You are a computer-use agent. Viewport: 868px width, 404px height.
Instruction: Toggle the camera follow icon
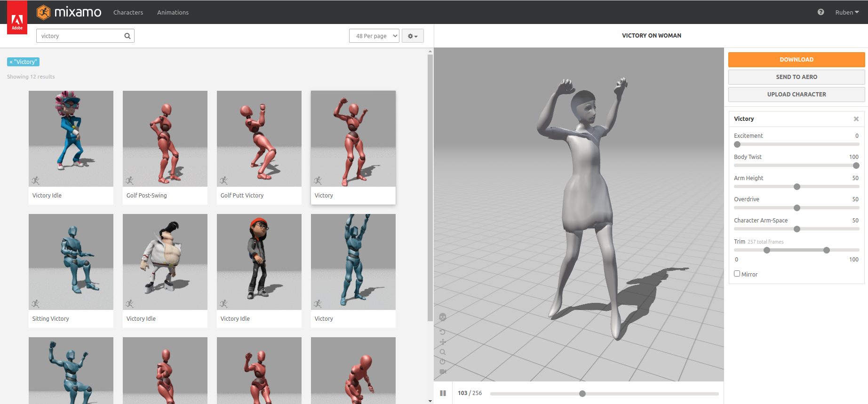pyautogui.click(x=443, y=372)
